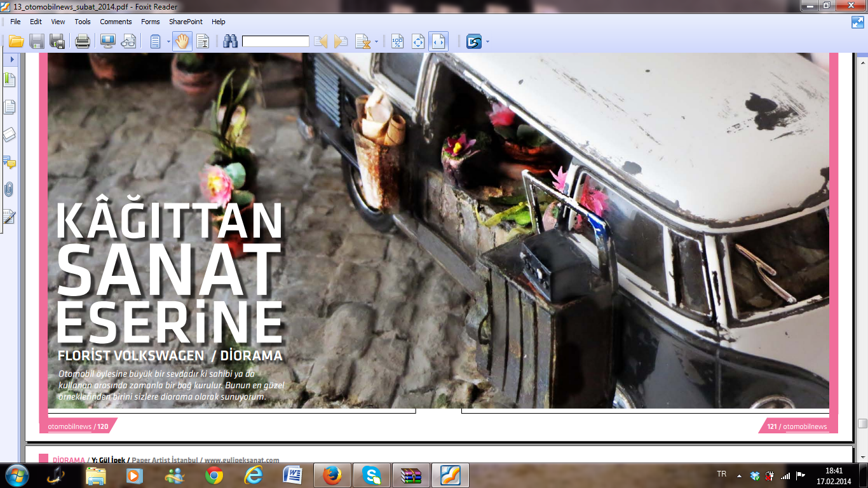Open the Windows Start menu

(17, 475)
